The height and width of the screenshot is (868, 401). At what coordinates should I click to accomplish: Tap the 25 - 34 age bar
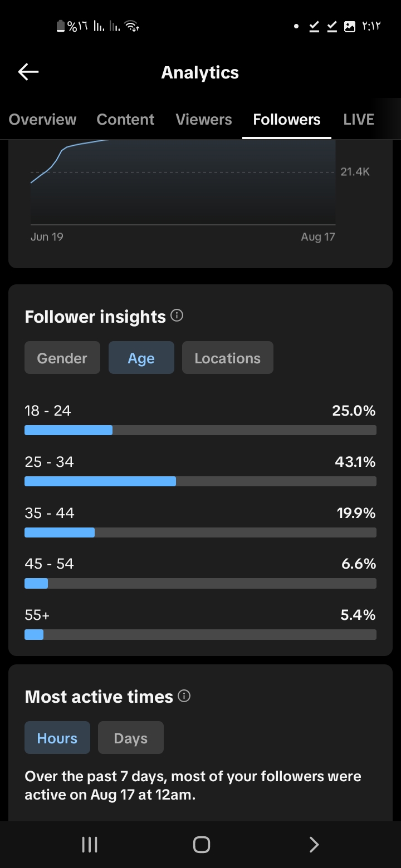point(200,481)
